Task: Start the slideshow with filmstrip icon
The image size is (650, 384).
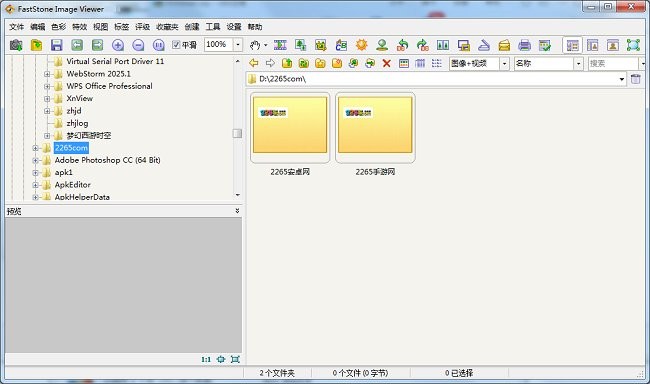Action: (280, 45)
